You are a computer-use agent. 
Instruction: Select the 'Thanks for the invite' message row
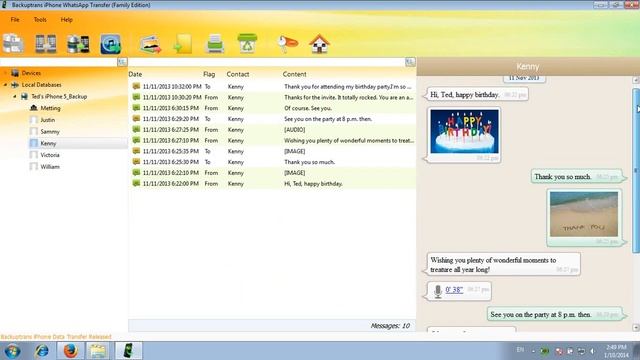273,98
